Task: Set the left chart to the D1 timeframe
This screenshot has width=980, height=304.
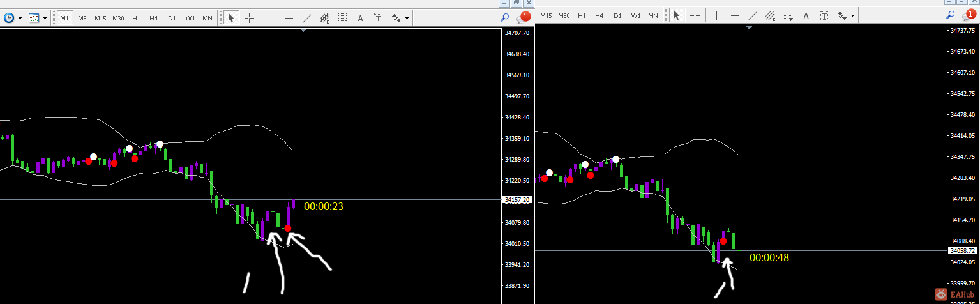Action: (x=172, y=18)
